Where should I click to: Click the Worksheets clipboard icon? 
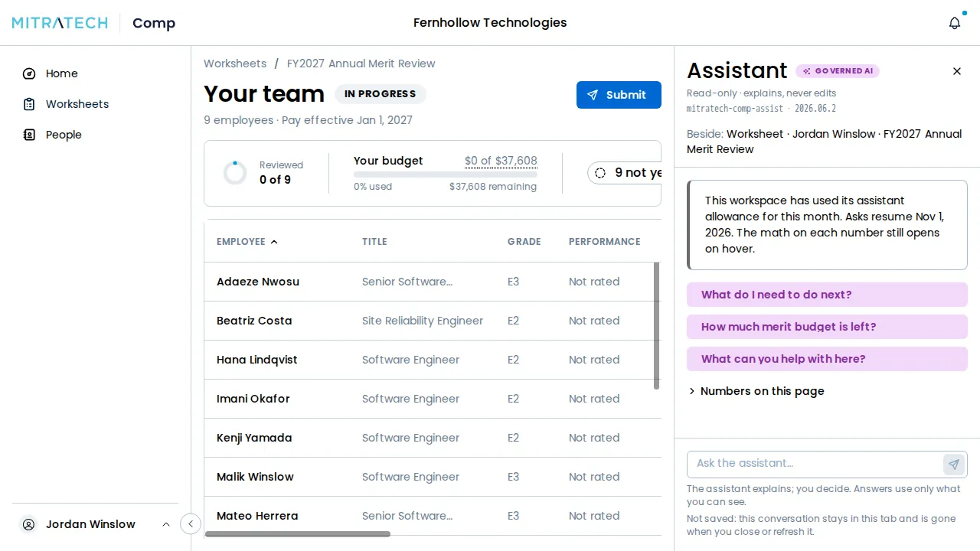29,104
